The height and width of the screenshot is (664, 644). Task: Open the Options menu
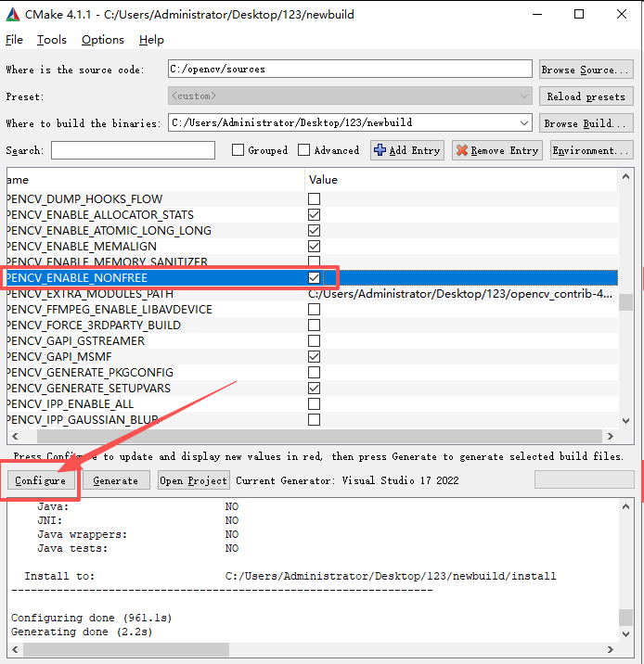tap(103, 40)
